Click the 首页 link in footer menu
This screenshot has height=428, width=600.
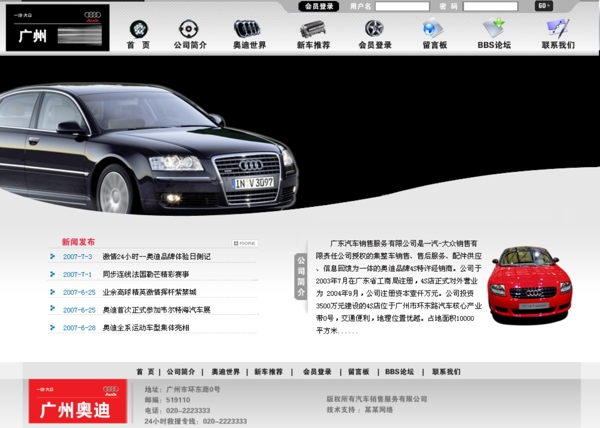pyautogui.click(x=145, y=372)
